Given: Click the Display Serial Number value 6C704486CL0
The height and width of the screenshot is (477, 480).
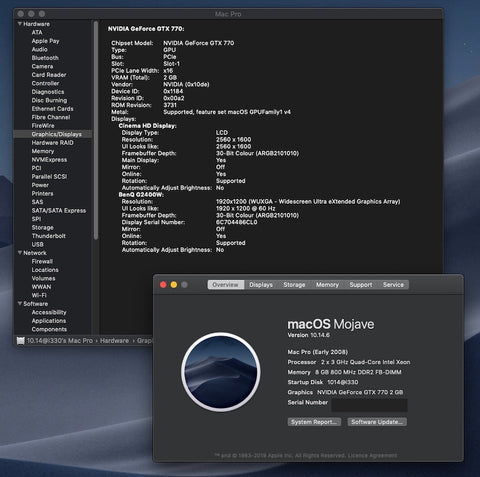Looking at the screenshot, I should click(237, 222).
